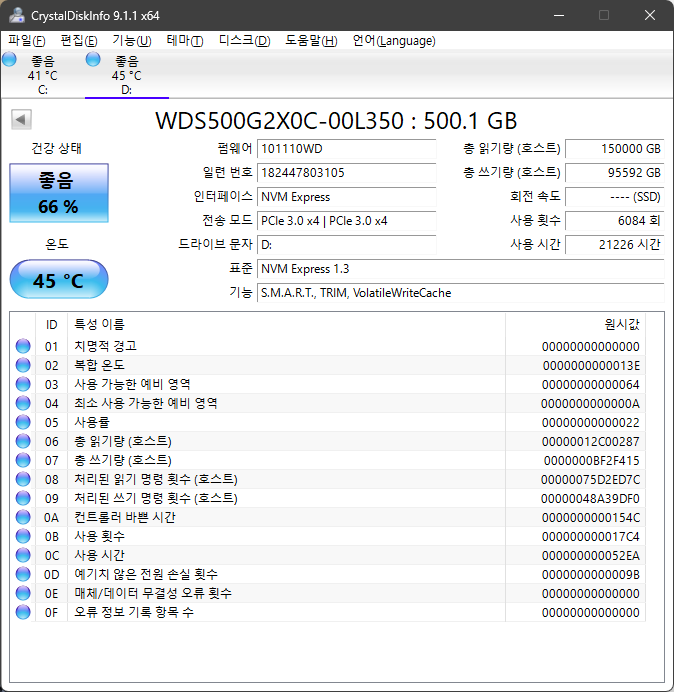Click power on hours value 21226 시간

pos(614,244)
